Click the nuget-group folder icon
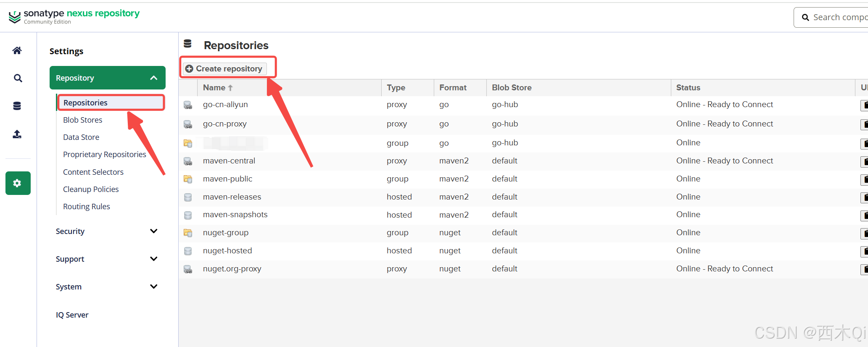868x347 pixels. (x=188, y=233)
